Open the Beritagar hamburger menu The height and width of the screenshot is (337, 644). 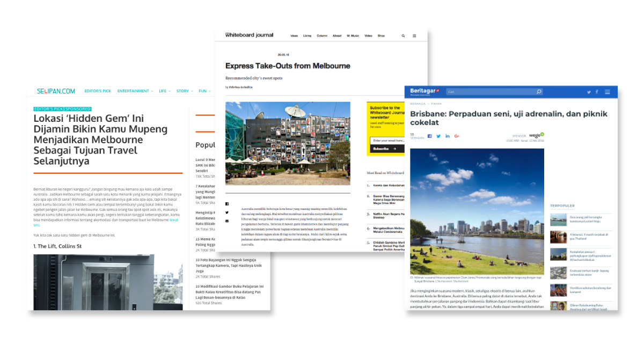point(608,92)
